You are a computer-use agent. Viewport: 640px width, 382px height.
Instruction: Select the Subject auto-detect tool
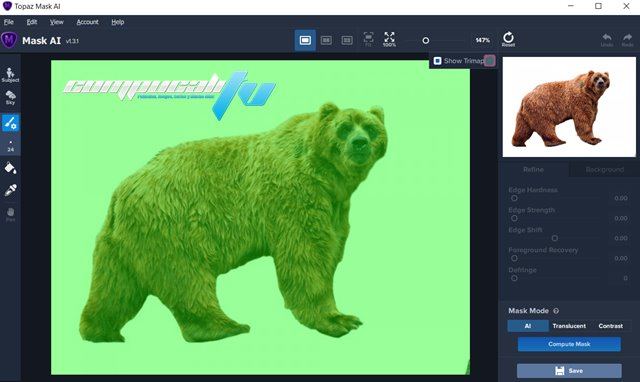click(10, 75)
